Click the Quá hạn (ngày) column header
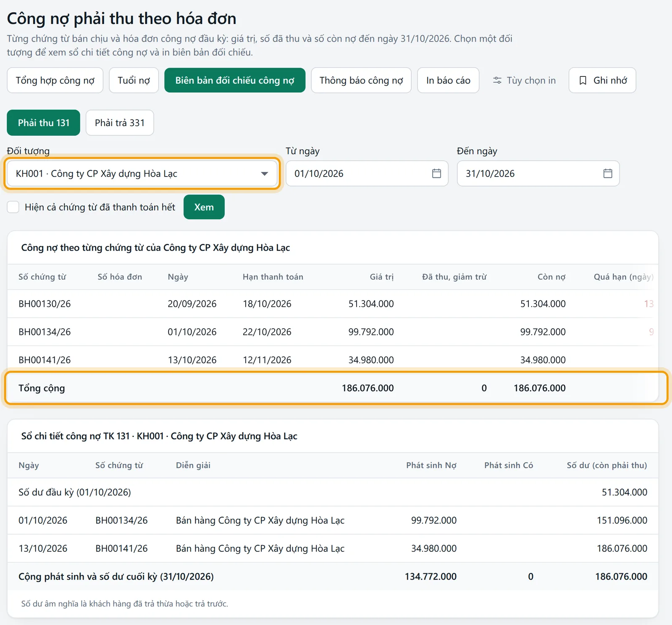The width and height of the screenshot is (672, 625). [624, 277]
